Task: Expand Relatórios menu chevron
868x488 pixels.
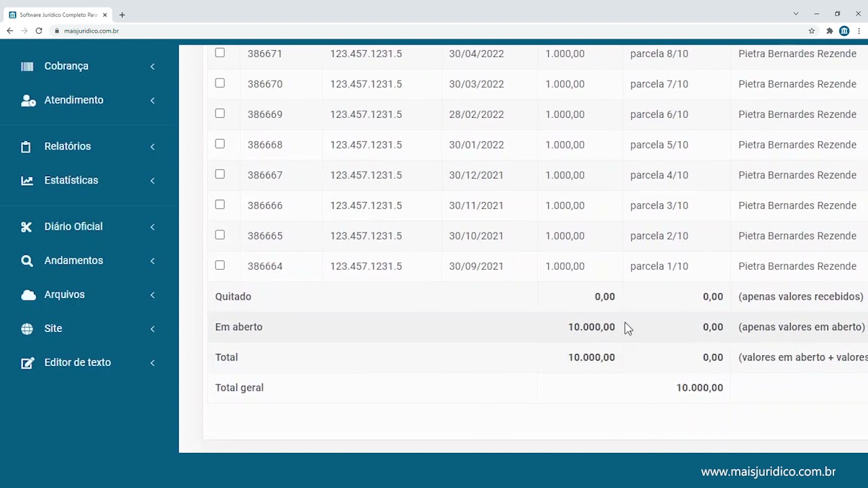Action: click(x=153, y=146)
